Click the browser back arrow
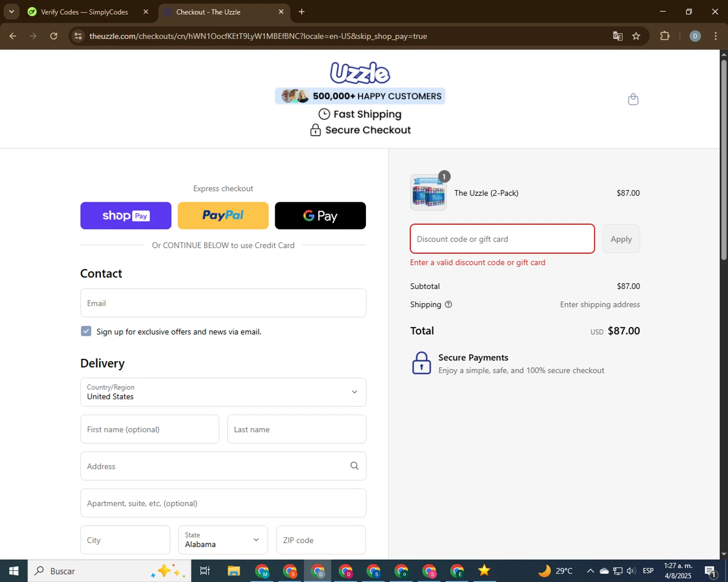The height and width of the screenshot is (582, 728). point(13,36)
